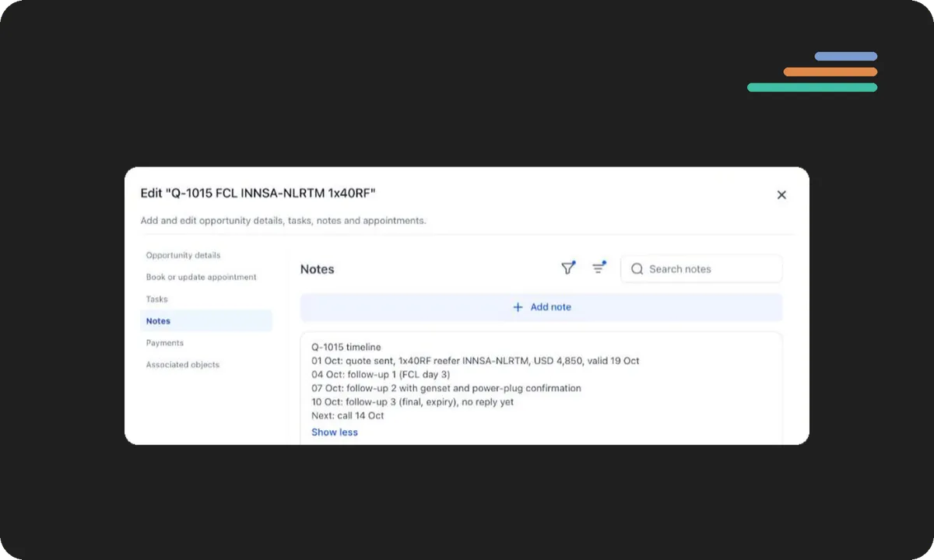Click the 'Q-1015 timeline' note line

346,347
